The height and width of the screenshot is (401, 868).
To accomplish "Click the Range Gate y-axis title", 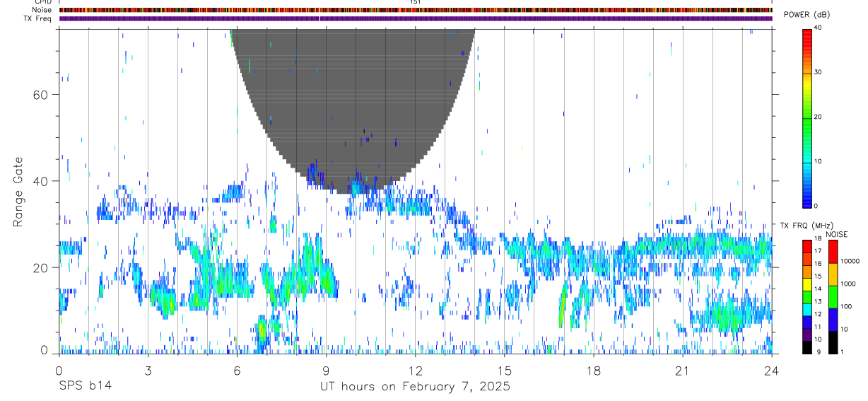I will point(19,191).
